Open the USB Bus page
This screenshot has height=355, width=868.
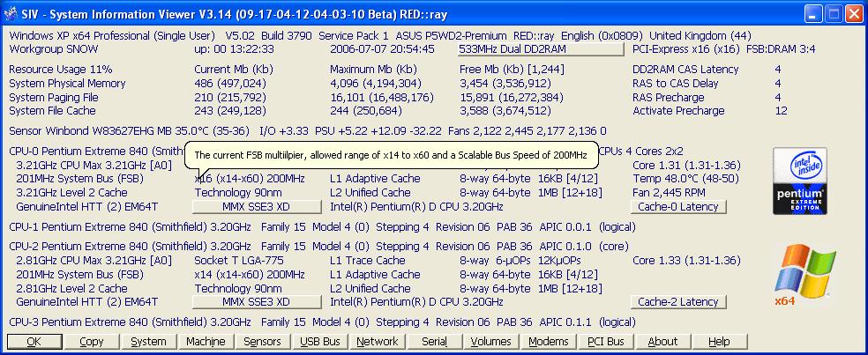[320, 342]
